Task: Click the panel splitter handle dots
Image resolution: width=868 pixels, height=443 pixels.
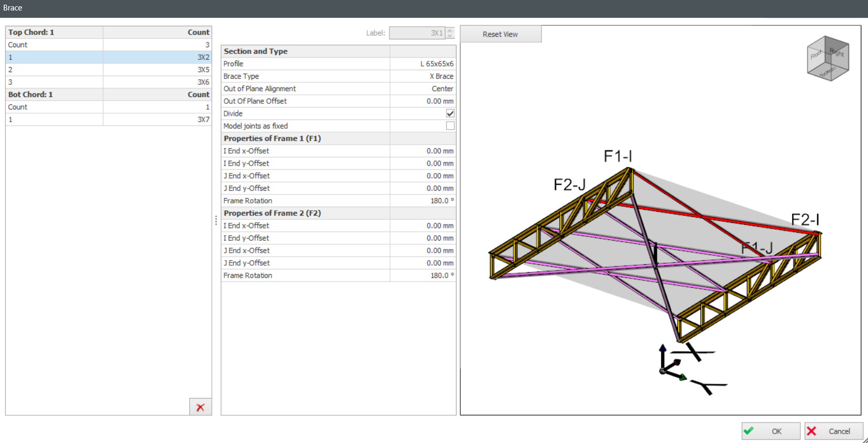Action: coord(216,221)
